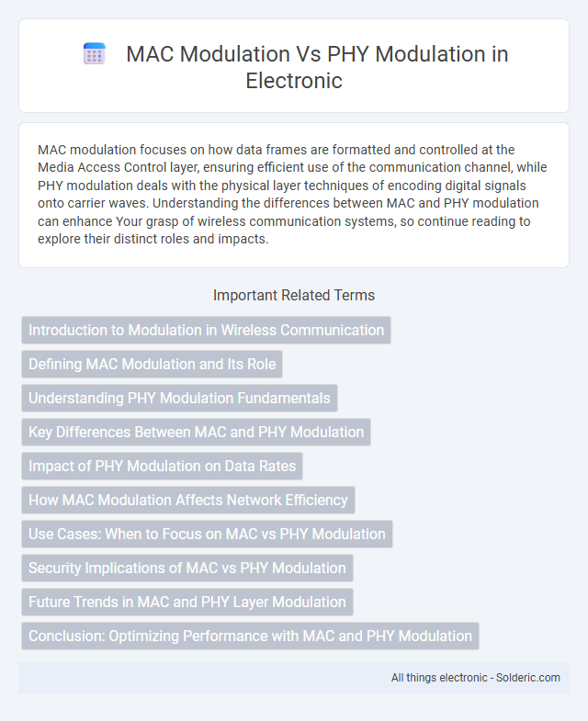Viewport: 588px width, 721px height.
Task: Visit the Solderic.com footer link
Action: click(527, 678)
